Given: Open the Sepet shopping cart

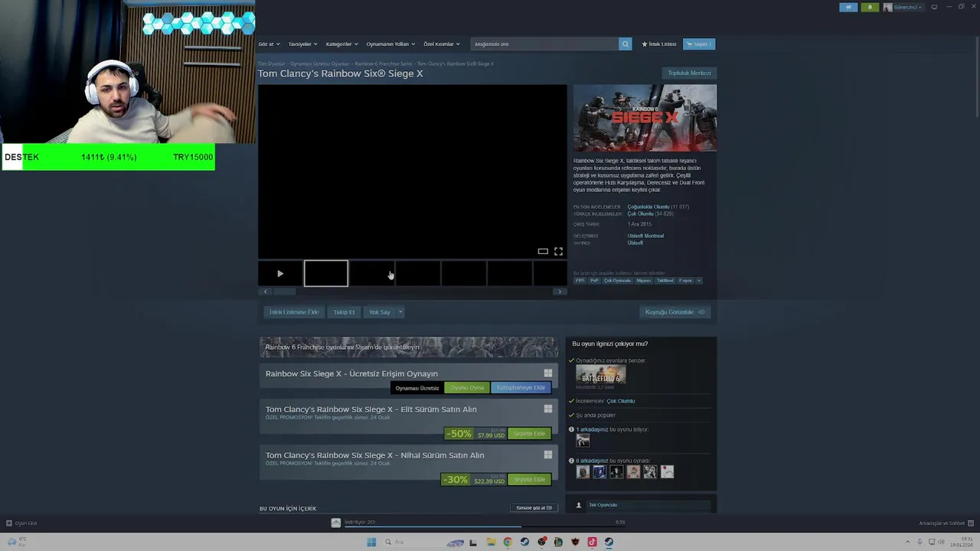Looking at the screenshot, I should coord(699,44).
